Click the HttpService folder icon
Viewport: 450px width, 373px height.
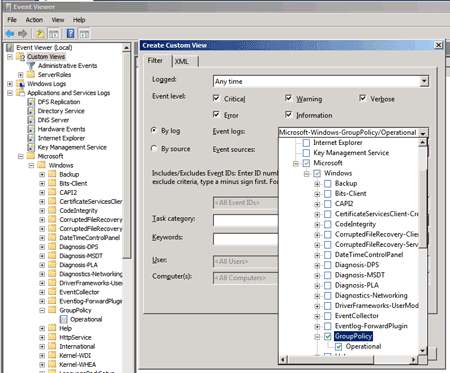click(52, 337)
